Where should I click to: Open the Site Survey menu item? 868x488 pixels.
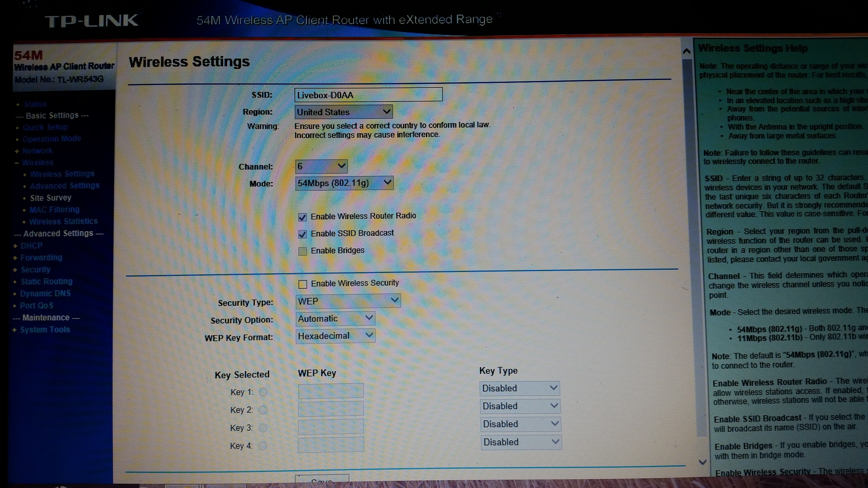[51, 198]
